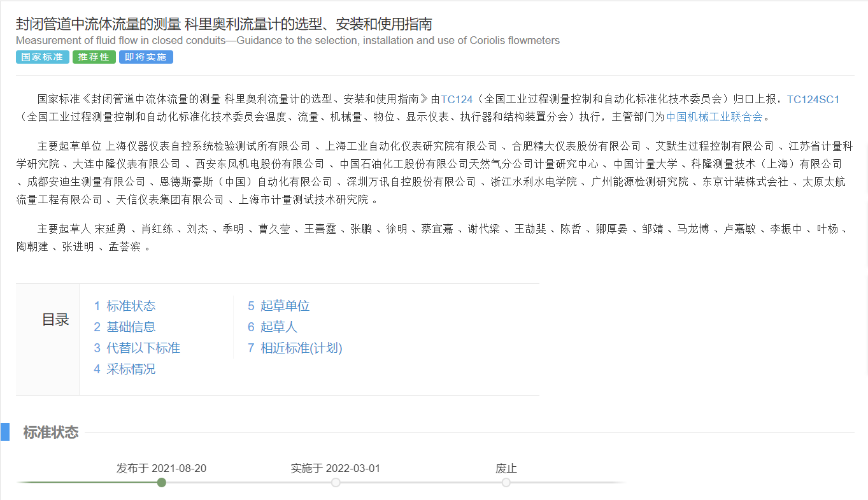Click the 废止 timeline marker
Image resolution: width=868 pixels, height=500 pixels.
506,483
